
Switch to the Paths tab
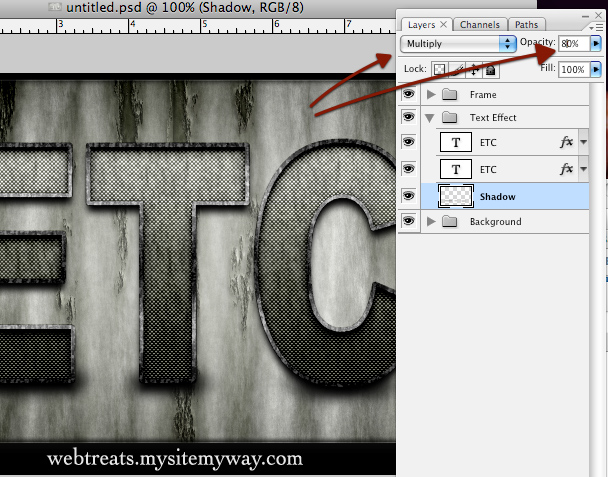526,24
